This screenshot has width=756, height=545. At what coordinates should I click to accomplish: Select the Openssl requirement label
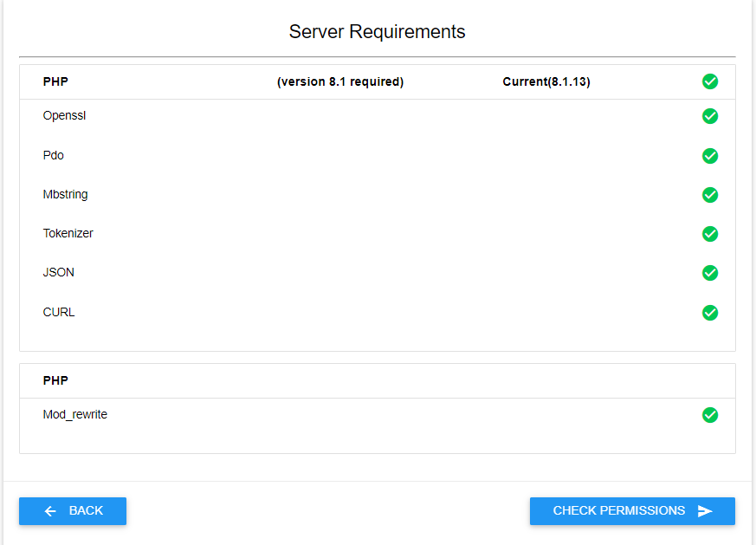click(x=64, y=115)
